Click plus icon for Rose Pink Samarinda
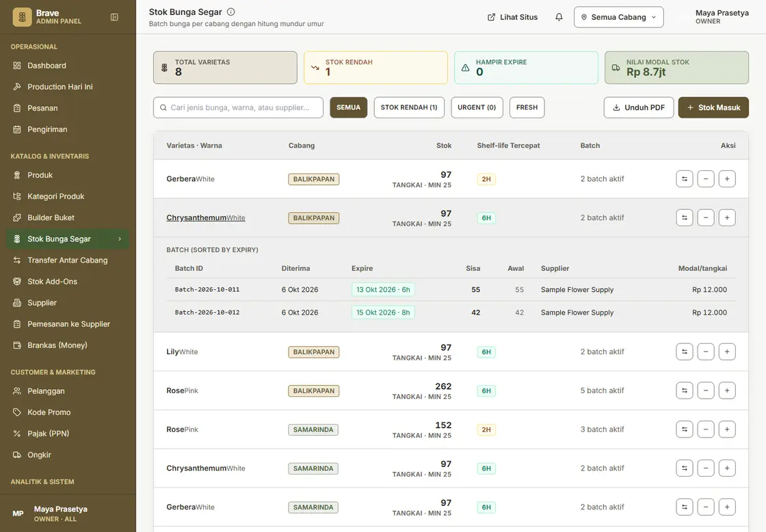This screenshot has width=766, height=532. tap(727, 429)
